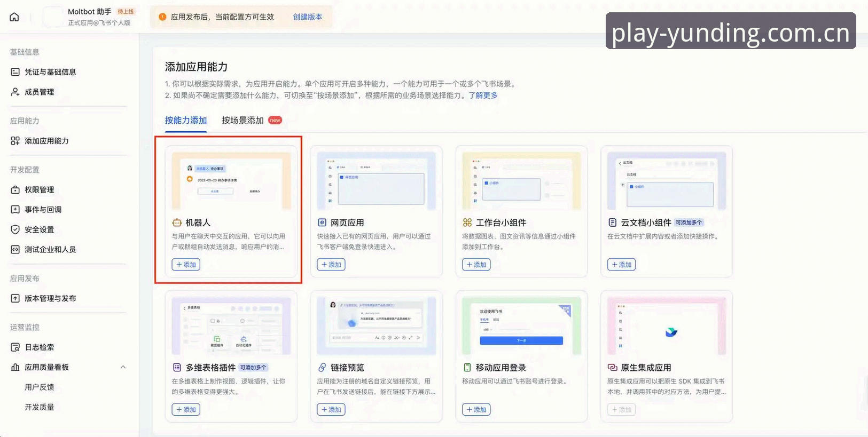Click the 了解更多 link

(x=483, y=96)
